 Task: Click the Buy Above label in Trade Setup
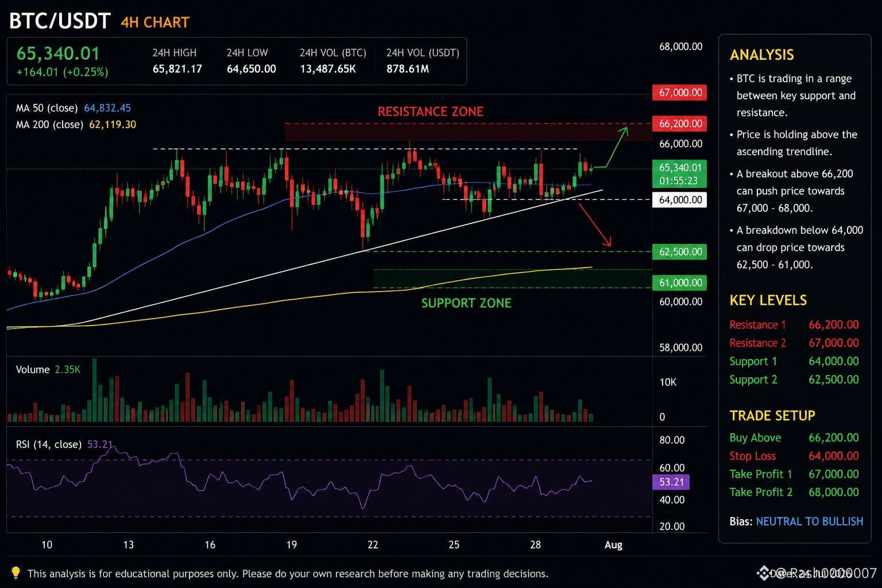coord(755,438)
